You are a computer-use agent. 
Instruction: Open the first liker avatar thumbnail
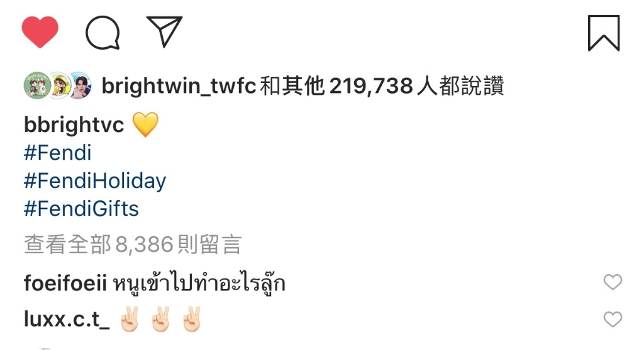click(37, 85)
